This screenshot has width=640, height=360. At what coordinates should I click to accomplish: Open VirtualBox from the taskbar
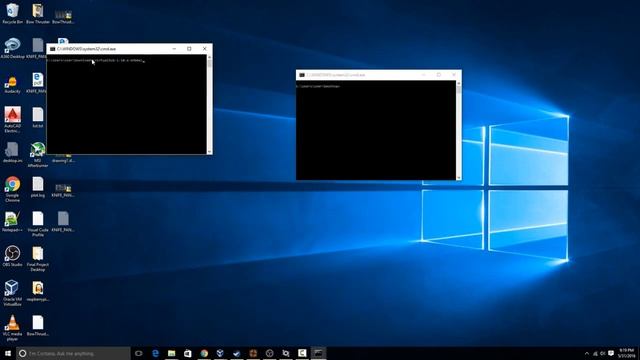220,353
